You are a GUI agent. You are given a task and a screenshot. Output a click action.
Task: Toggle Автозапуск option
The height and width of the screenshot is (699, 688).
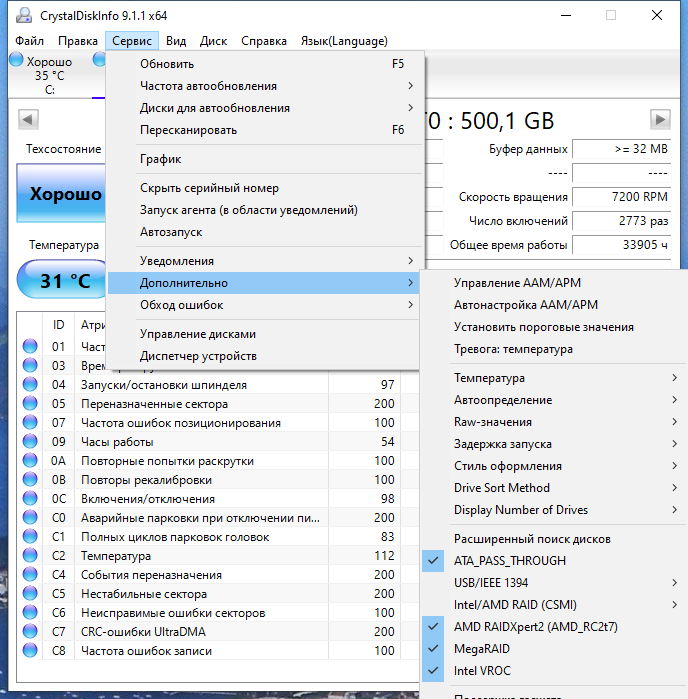tap(263, 232)
